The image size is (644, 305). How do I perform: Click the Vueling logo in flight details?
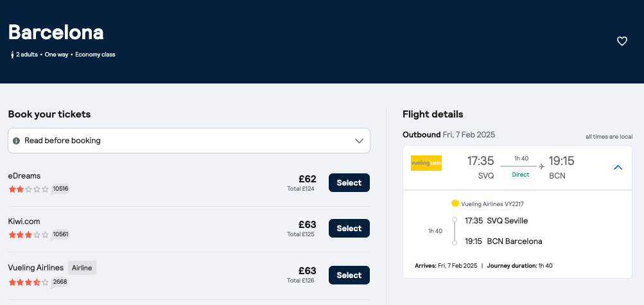pos(426,163)
